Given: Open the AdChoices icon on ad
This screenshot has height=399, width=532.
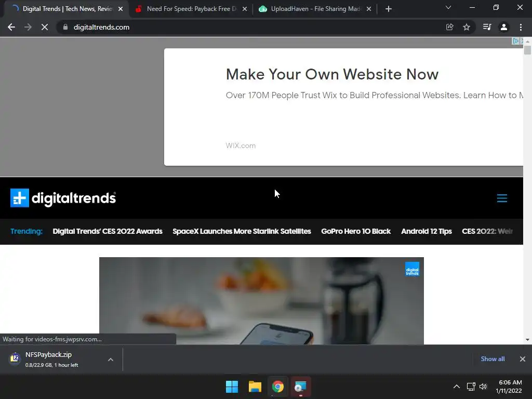Looking at the screenshot, I should [x=515, y=41].
